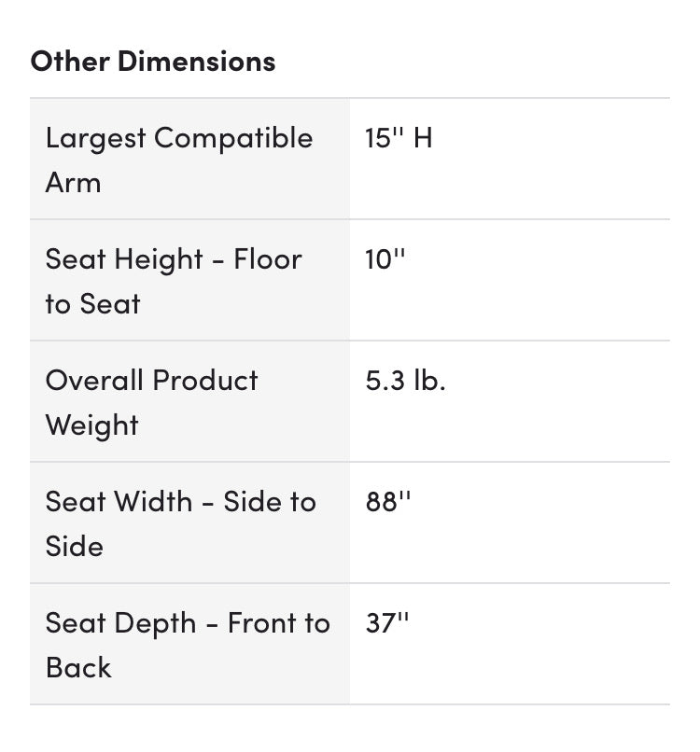Click the 5.3 lb. weight value

coord(405,381)
